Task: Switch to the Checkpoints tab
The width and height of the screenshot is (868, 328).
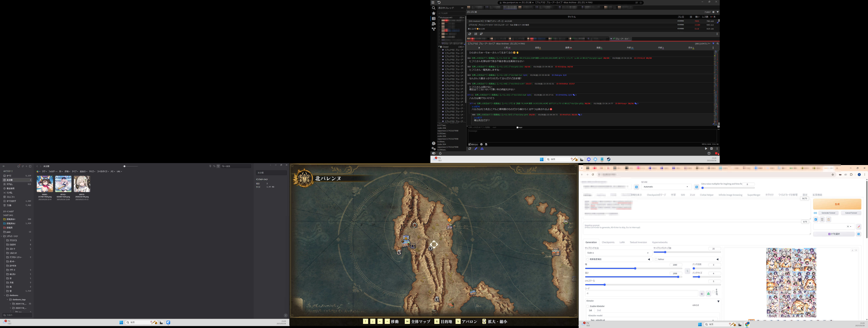Action: point(608,242)
